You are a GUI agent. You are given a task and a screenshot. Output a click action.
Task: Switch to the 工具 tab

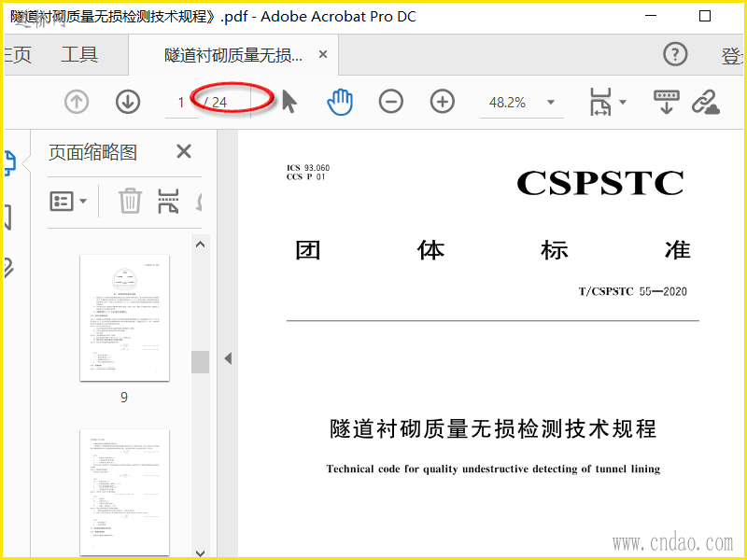(79, 55)
